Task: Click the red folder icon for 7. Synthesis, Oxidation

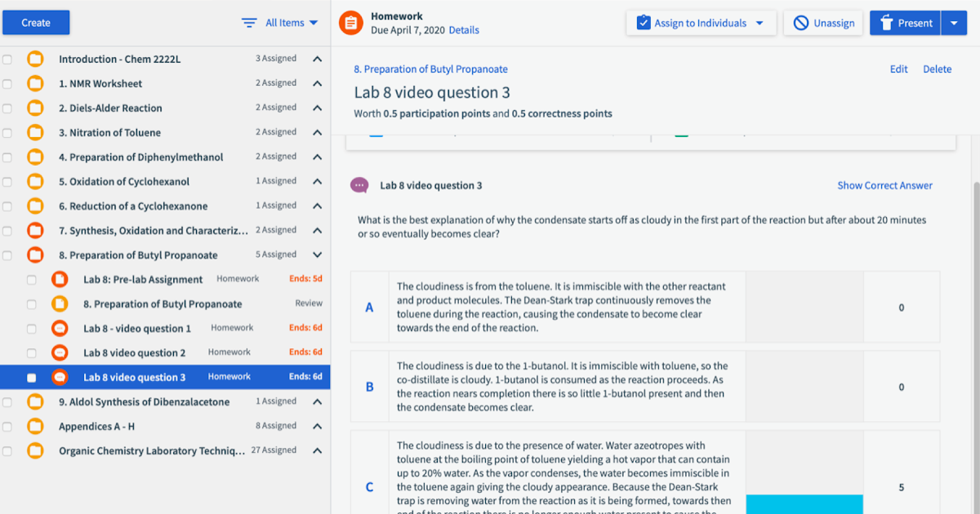Action: coord(35,230)
